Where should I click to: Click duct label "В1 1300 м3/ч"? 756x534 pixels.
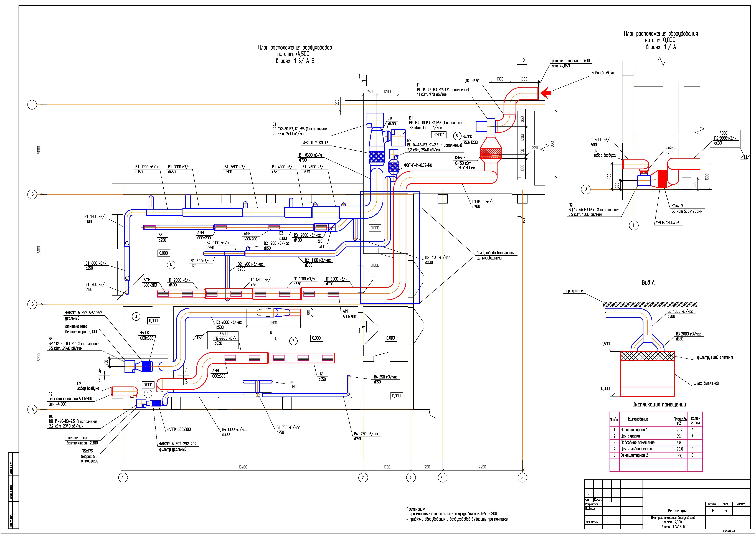95,217
